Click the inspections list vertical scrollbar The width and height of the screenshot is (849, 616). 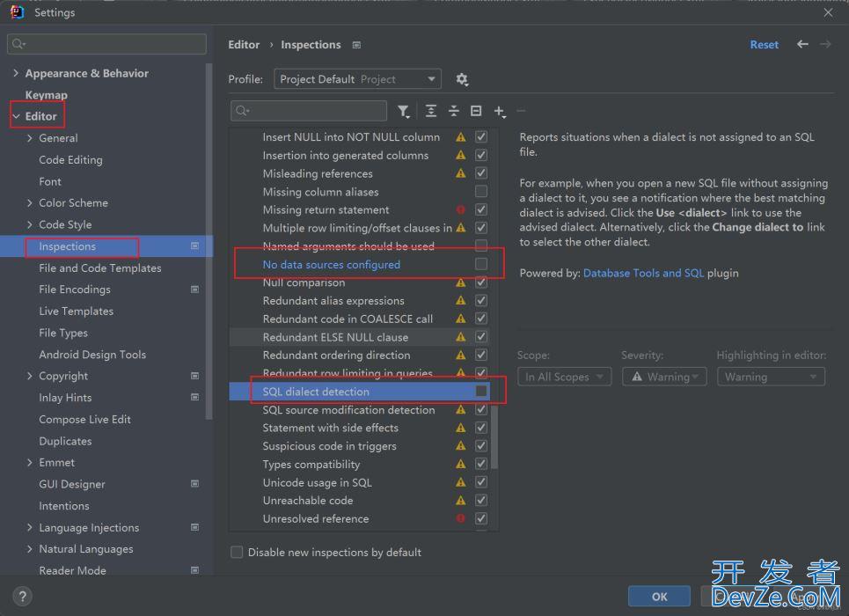pyautogui.click(x=494, y=437)
